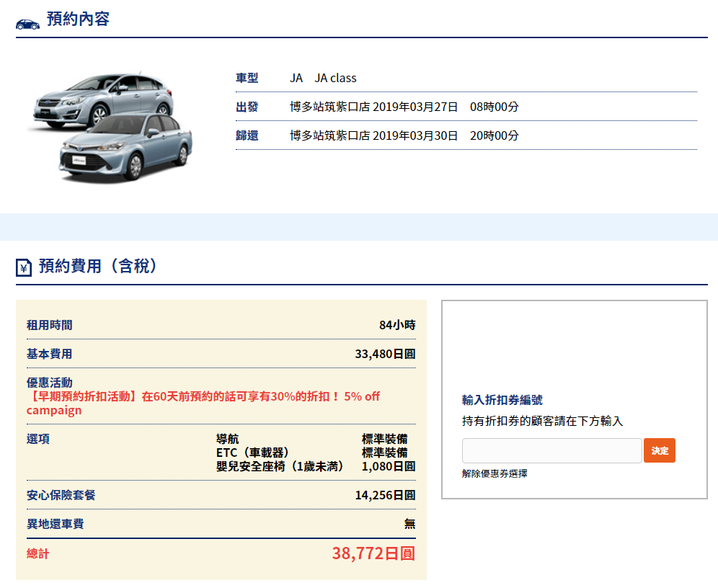The width and height of the screenshot is (718, 588).
Task: Click the return date 2019年03月30日 20時00分
Action: click(x=446, y=136)
